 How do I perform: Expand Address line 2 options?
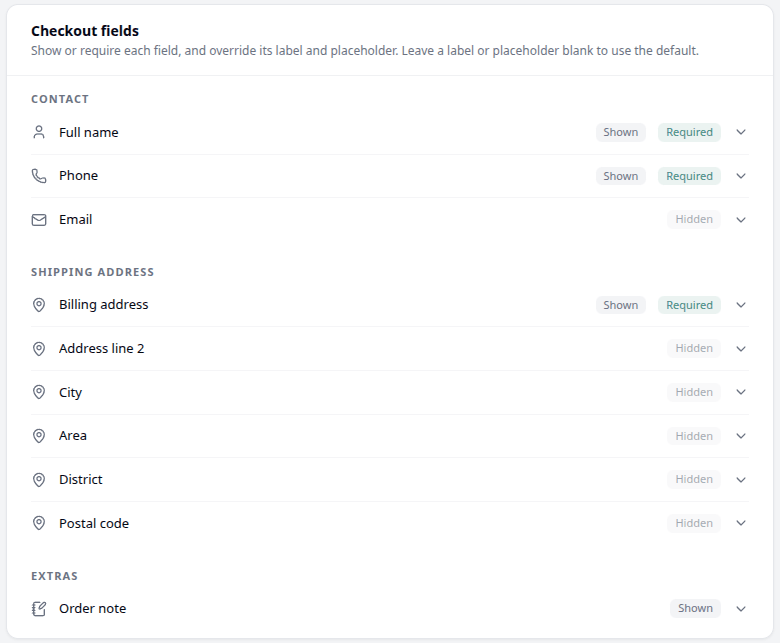pyautogui.click(x=741, y=349)
